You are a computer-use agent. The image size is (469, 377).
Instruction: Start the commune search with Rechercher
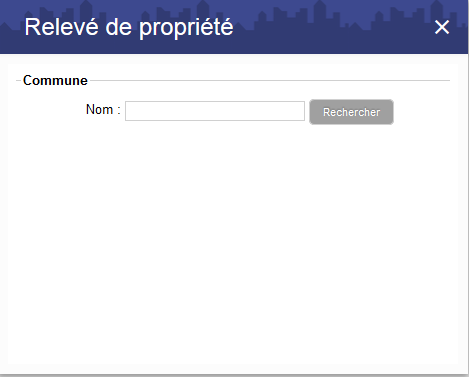click(x=351, y=112)
